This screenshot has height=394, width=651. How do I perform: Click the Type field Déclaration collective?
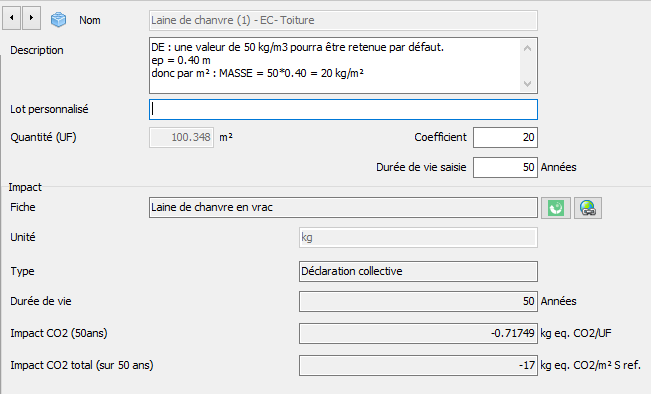point(418,272)
